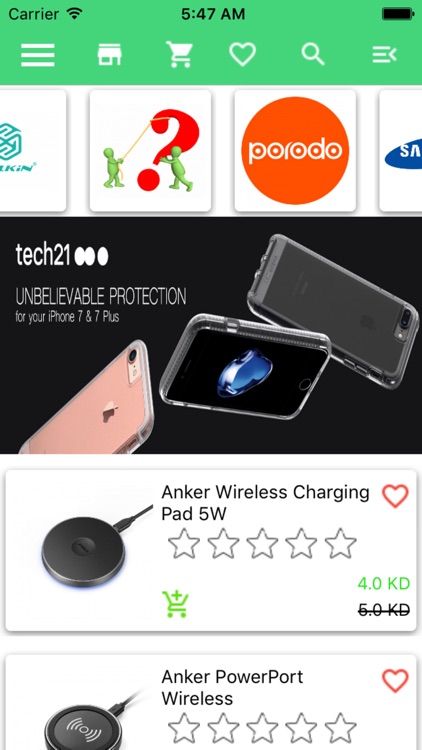Rate Anker PowerPort Wireless three stars
This screenshot has width=422, height=750.
262,728
